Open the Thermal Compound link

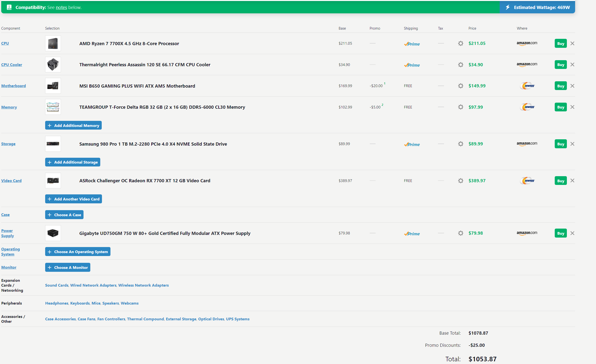coord(145,319)
